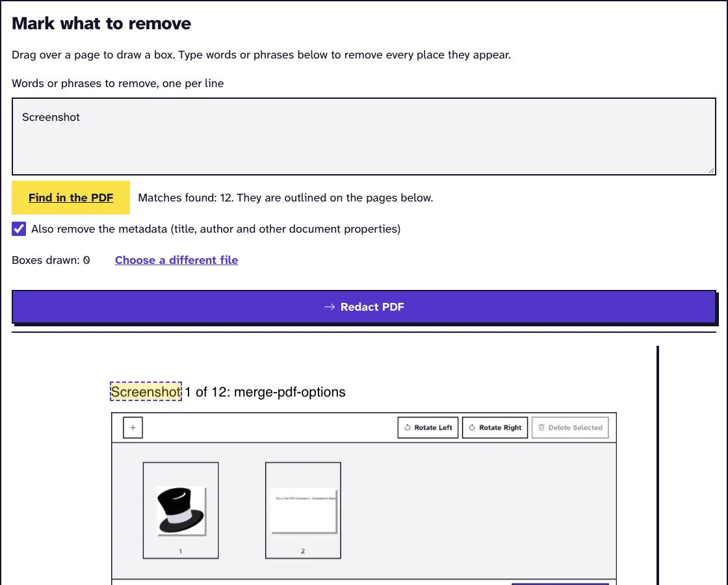Click the outlined Screenshot match highlight
Image resolution: width=728 pixels, height=585 pixels.
pyautogui.click(x=146, y=391)
